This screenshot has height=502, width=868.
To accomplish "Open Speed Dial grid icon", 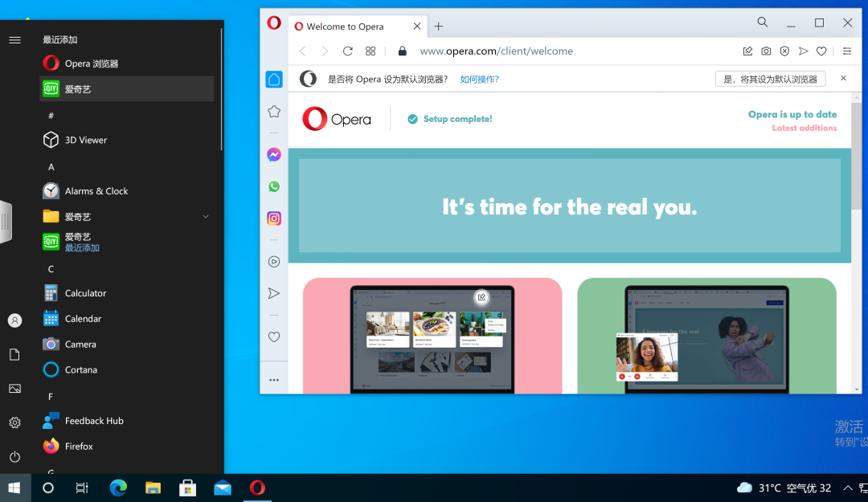I will (371, 51).
